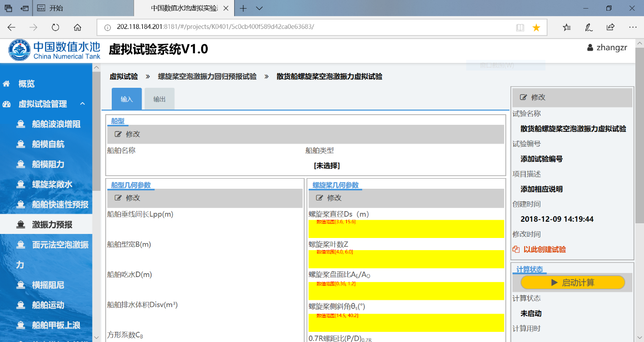Click the China Numerical Tank logo
The image size is (644, 342).
point(54,50)
